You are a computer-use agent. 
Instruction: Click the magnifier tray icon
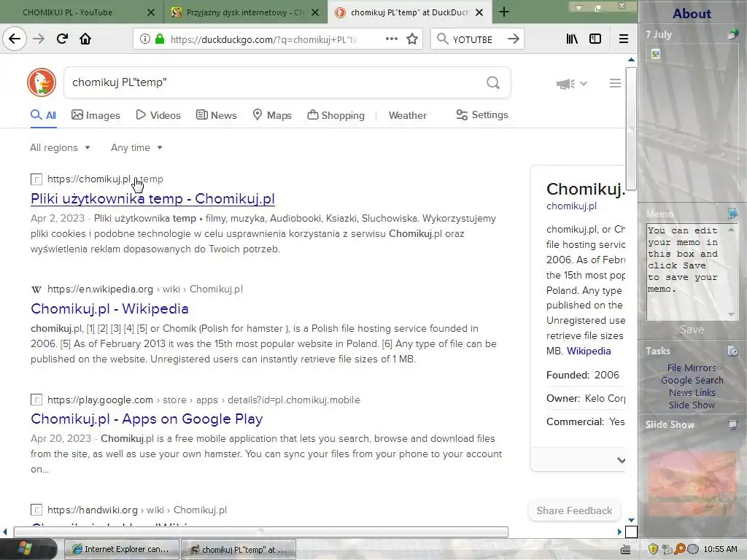[680, 549]
